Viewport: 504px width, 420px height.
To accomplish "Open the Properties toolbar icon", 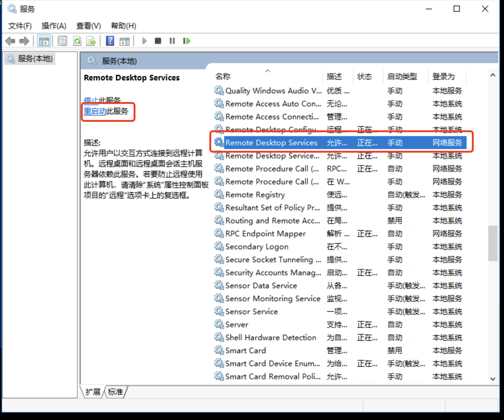I will pos(62,41).
